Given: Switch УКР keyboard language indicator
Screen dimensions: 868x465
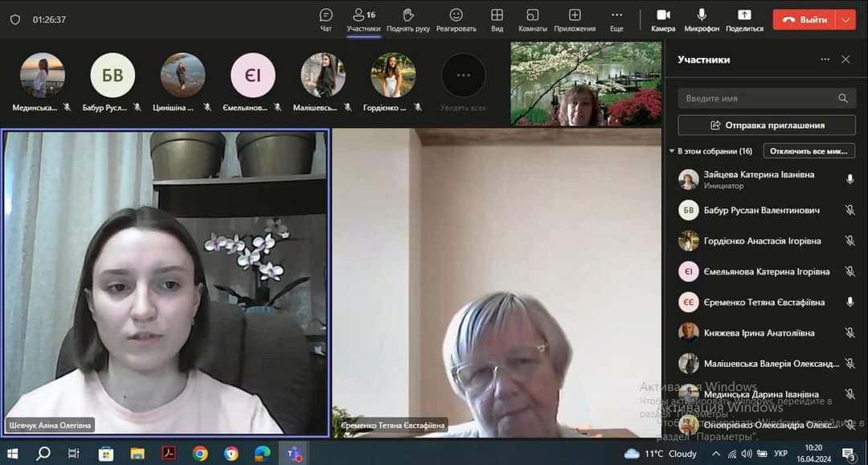Looking at the screenshot, I should (x=780, y=454).
